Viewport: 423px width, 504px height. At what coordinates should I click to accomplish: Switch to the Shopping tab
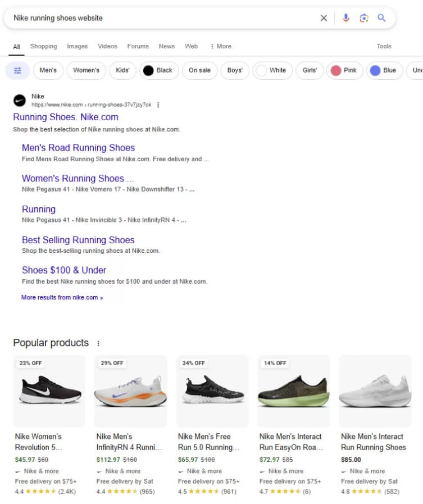[x=43, y=46]
